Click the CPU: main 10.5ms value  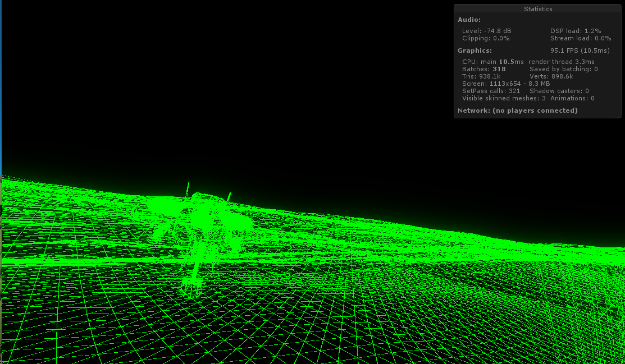tap(493, 62)
